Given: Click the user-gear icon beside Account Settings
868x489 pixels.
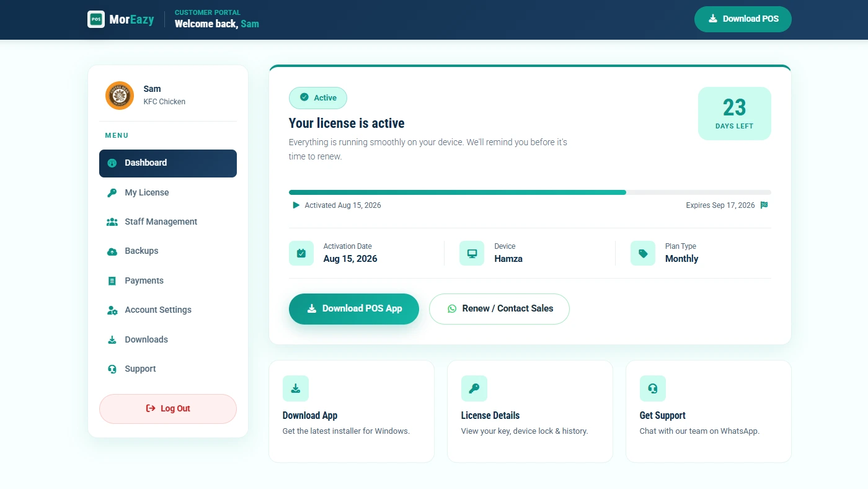Looking at the screenshot, I should click(112, 310).
